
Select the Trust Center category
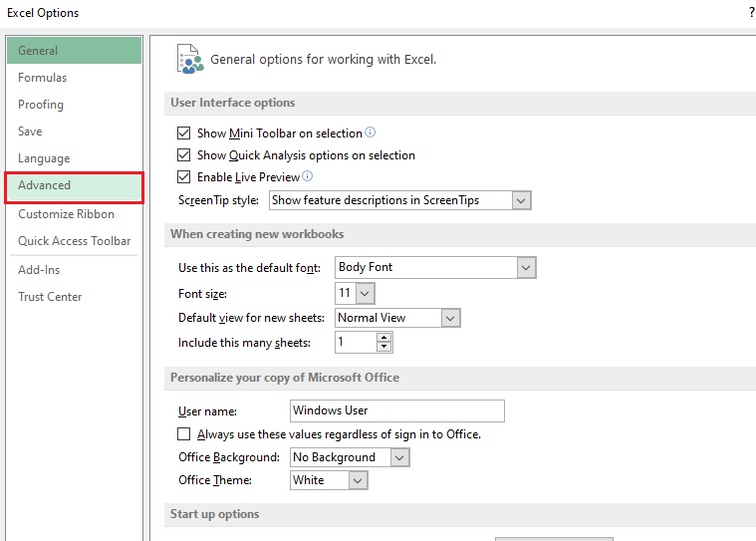click(75, 297)
